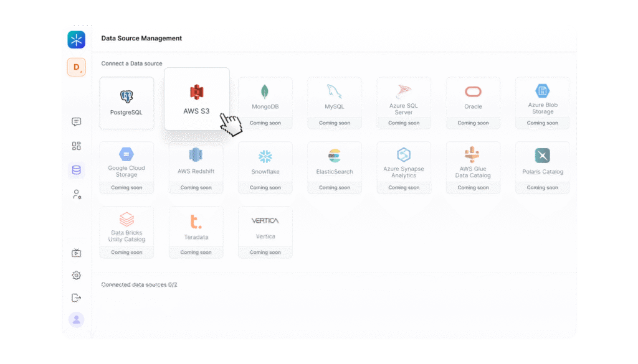Click the Polaris Catalog name label

click(543, 172)
